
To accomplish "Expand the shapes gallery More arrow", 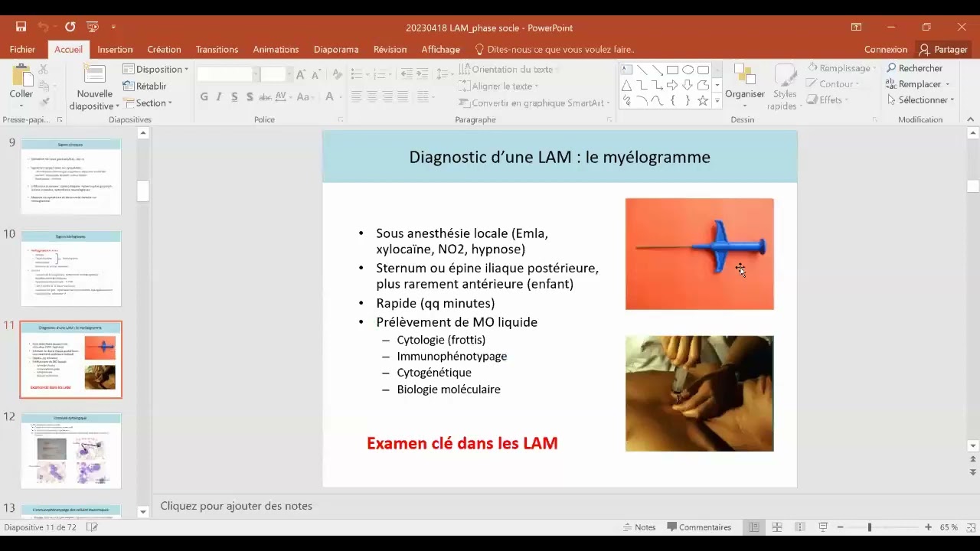I will tap(717, 100).
